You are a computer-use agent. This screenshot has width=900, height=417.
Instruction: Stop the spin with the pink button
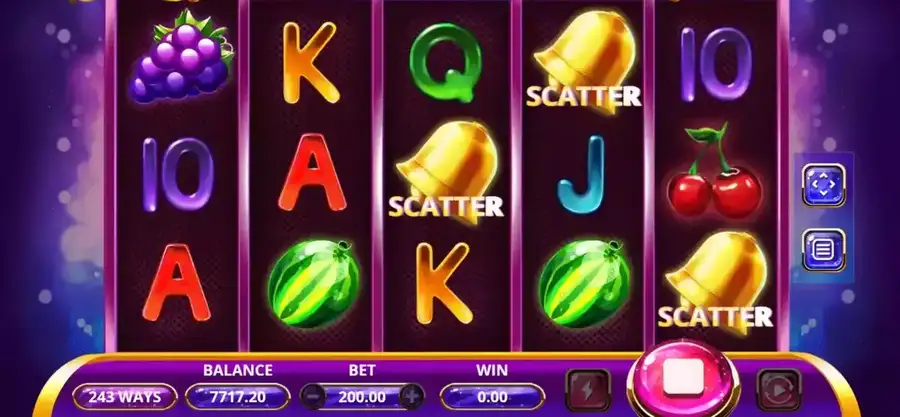click(x=683, y=379)
